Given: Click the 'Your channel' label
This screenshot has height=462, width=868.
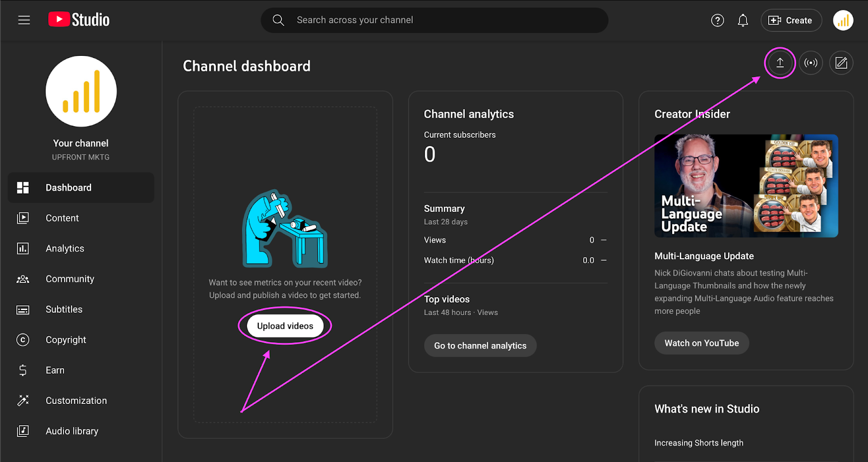Looking at the screenshot, I should (x=81, y=143).
